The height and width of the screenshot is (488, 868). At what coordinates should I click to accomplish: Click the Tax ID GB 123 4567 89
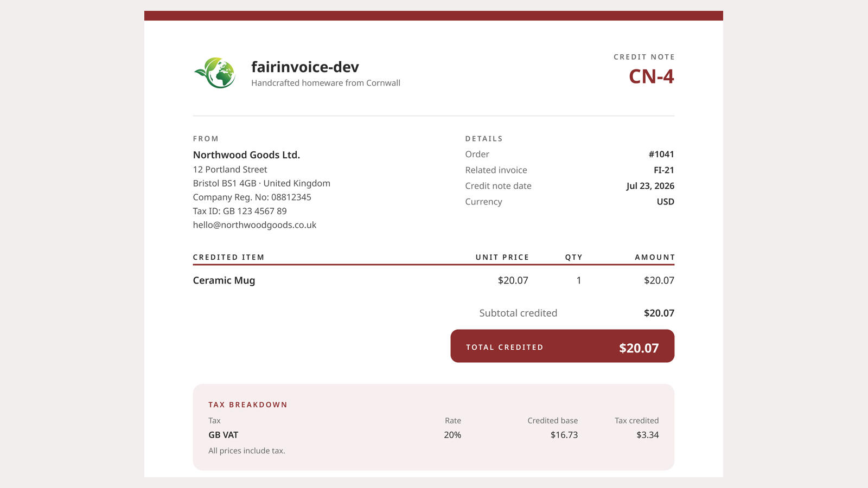[240, 211]
